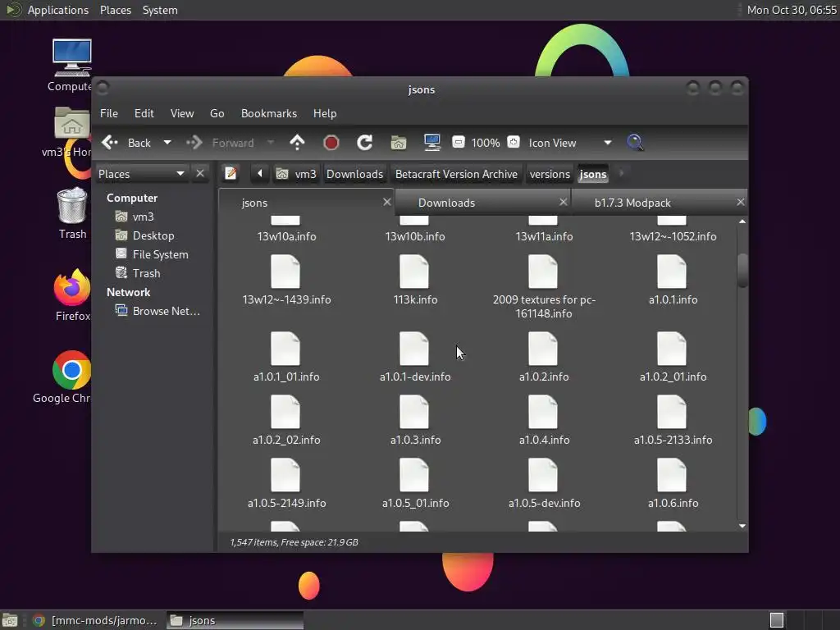Select file 13w12~-1439.info

coord(286,280)
